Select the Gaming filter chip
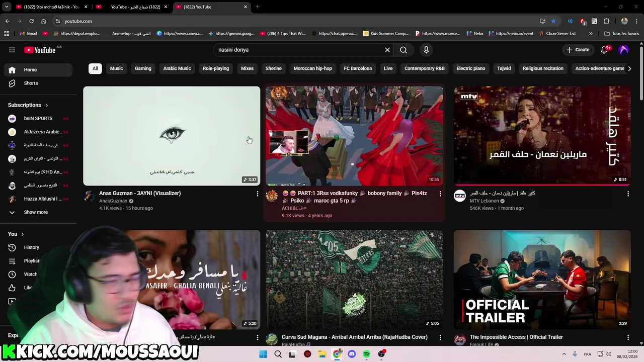 (143, 68)
